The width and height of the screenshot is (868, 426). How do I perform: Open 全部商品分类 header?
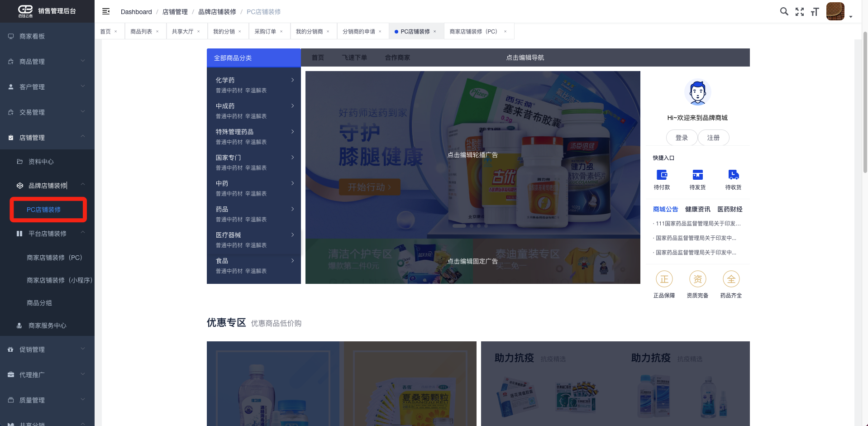click(254, 58)
